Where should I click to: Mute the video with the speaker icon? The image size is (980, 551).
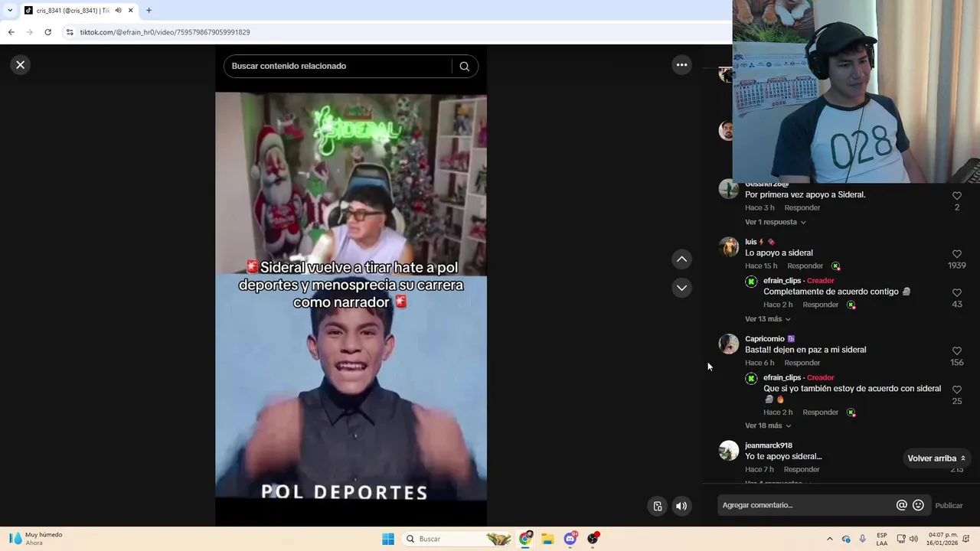(681, 506)
